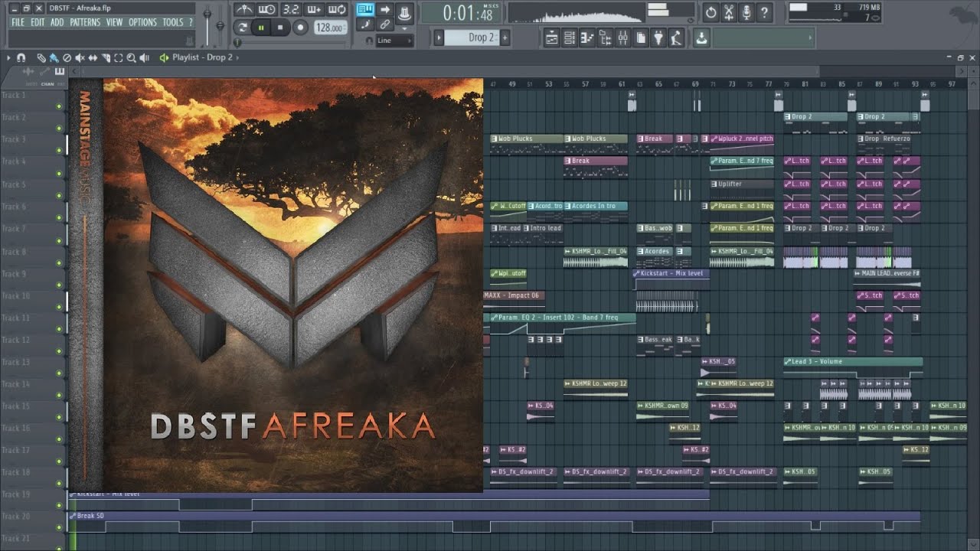Open the mixer view icon
This screenshot has width=980, height=551.
pos(623,37)
